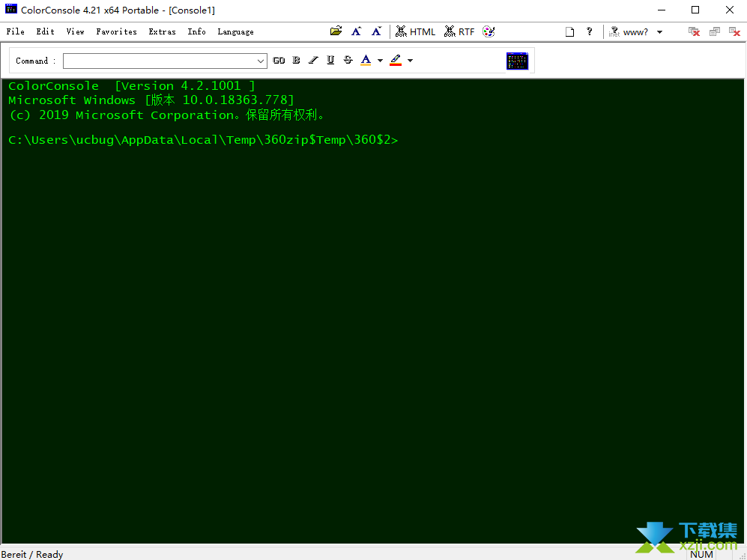Toggle underline text formatting
747x560 pixels.
click(x=330, y=60)
